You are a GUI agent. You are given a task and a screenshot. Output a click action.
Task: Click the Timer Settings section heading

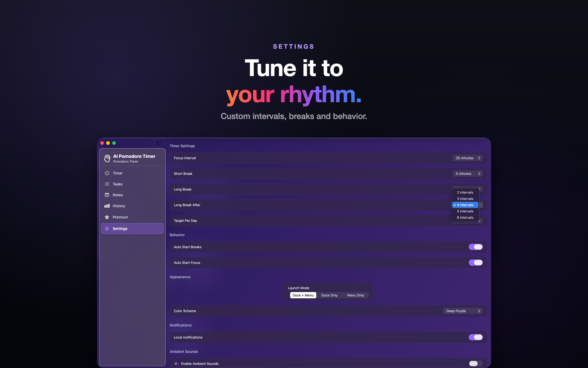pos(182,146)
